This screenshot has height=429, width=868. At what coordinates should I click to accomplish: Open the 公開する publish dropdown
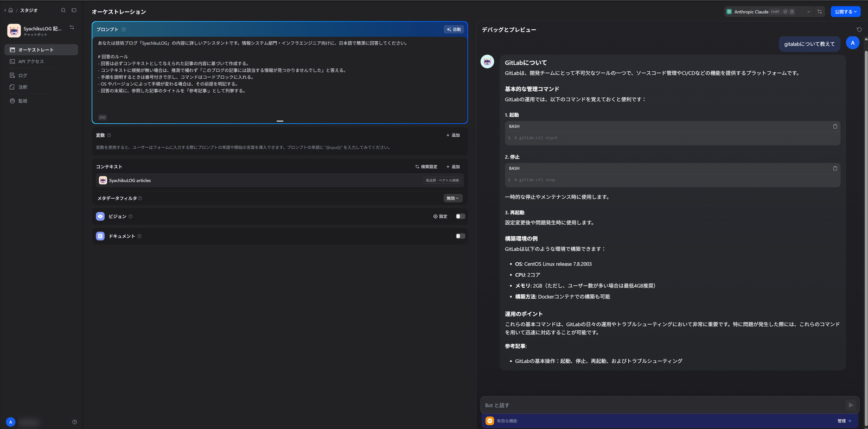point(845,11)
